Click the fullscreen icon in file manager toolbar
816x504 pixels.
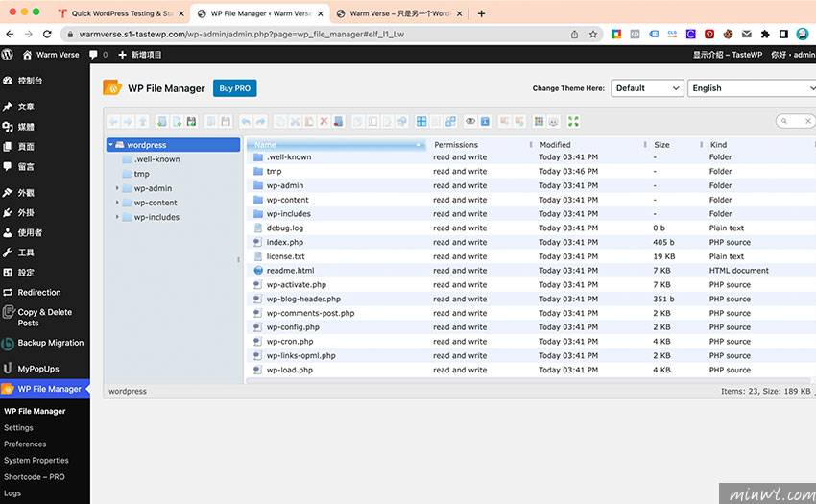(x=573, y=122)
